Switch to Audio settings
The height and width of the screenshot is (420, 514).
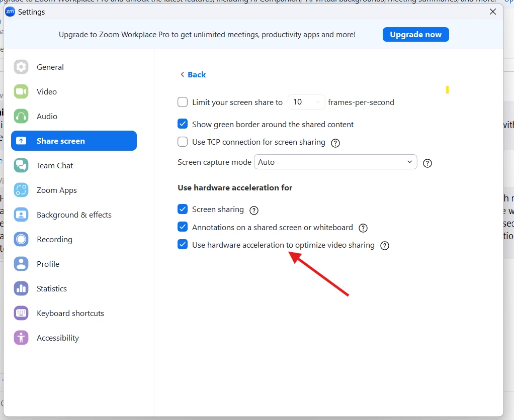click(x=74, y=116)
